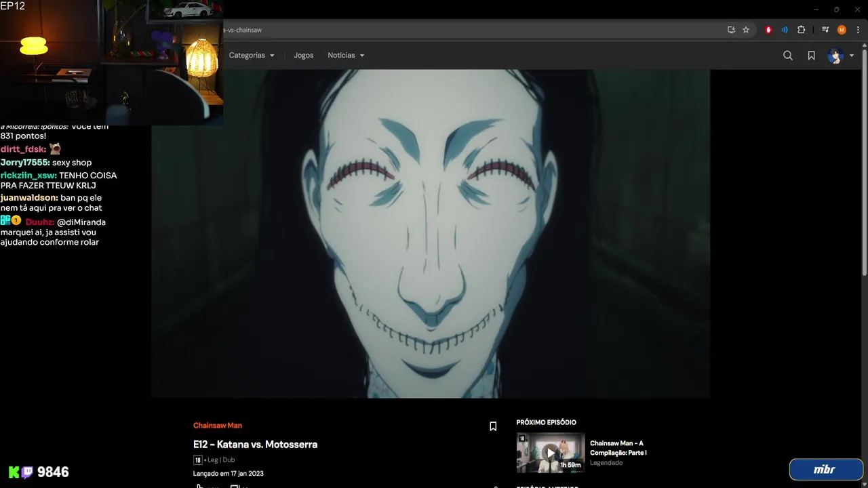The width and height of the screenshot is (868, 488).
Task: Open the watchlist bookmark icon in header
Action: coord(811,56)
